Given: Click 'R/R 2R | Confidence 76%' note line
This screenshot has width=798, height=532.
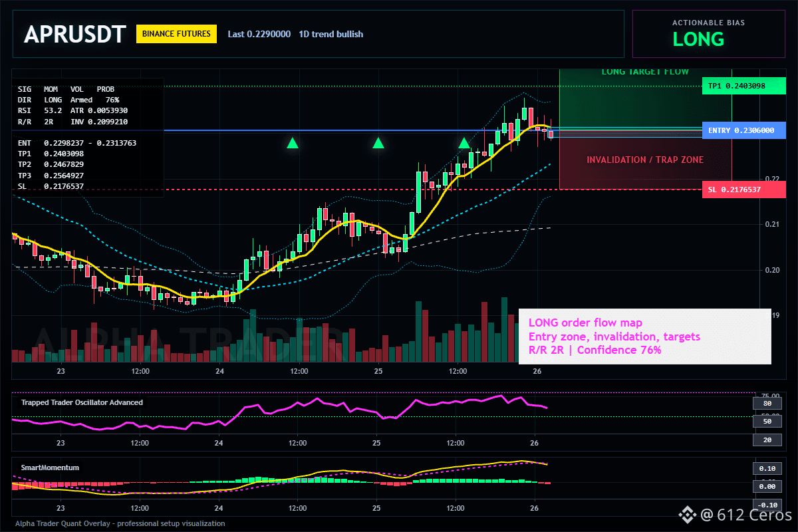Looking at the screenshot, I should [x=595, y=350].
